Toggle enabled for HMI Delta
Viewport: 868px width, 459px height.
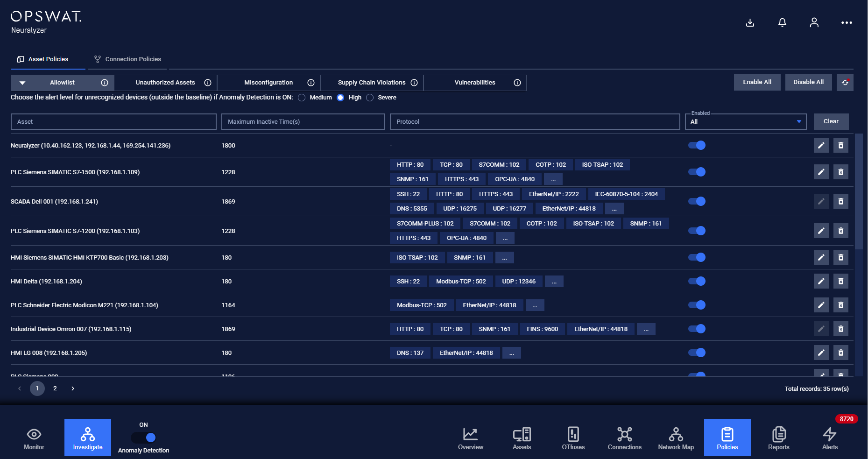point(697,281)
